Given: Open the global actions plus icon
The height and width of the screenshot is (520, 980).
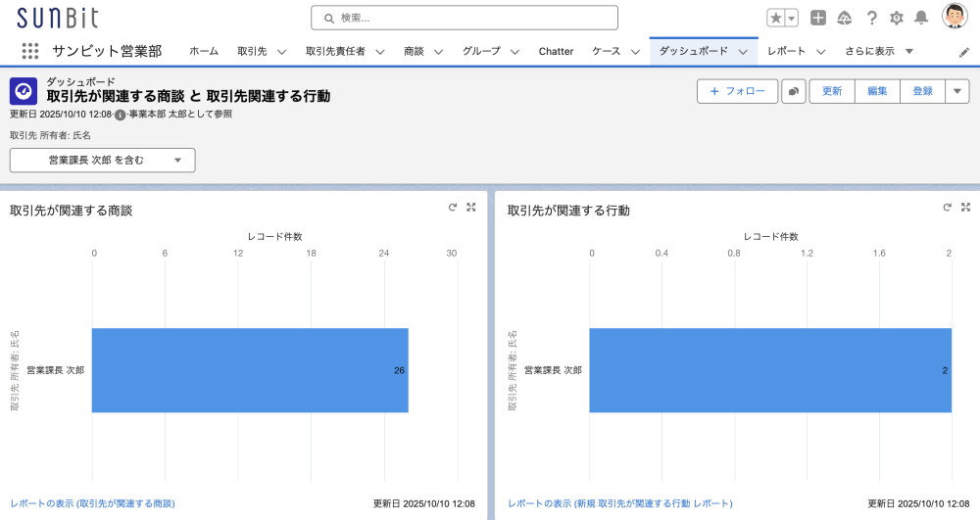Looking at the screenshot, I should [818, 18].
